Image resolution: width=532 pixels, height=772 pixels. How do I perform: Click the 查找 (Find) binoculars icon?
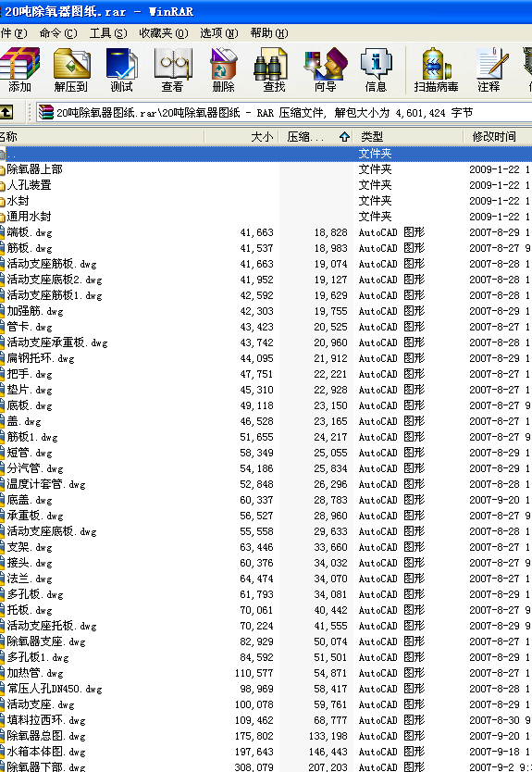(x=271, y=63)
